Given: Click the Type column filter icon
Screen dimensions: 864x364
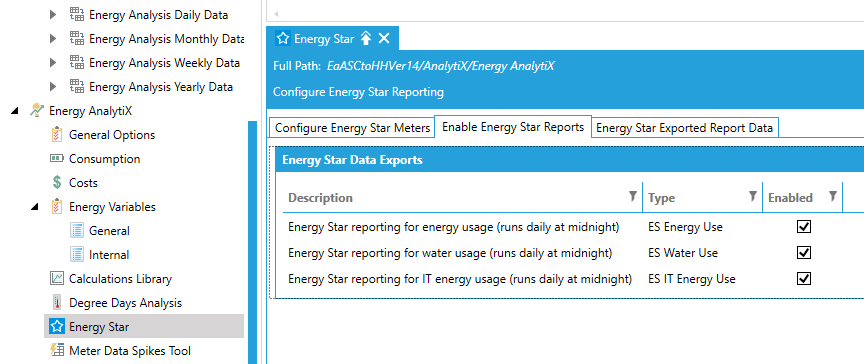Looking at the screenshot, I should (752, 197).
